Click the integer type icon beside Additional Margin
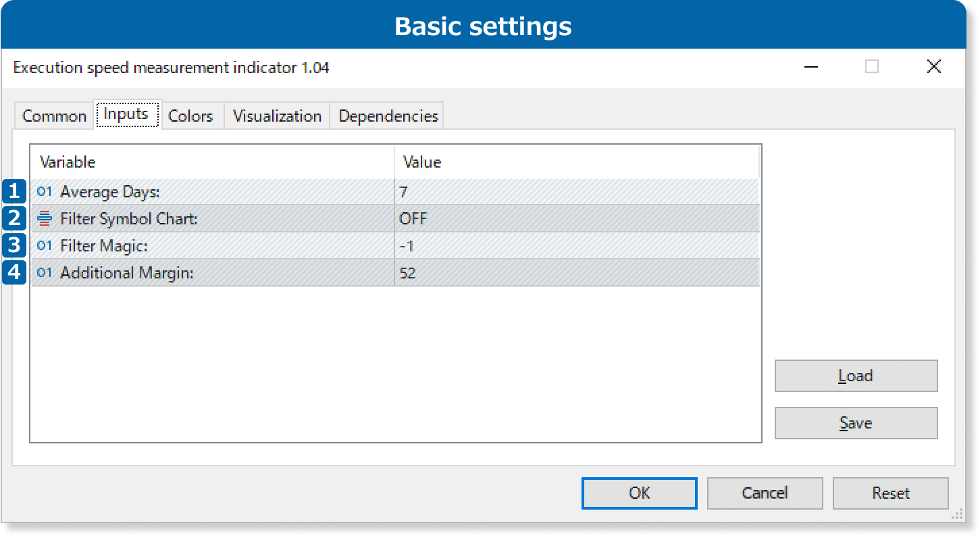 tap(45, 273)
